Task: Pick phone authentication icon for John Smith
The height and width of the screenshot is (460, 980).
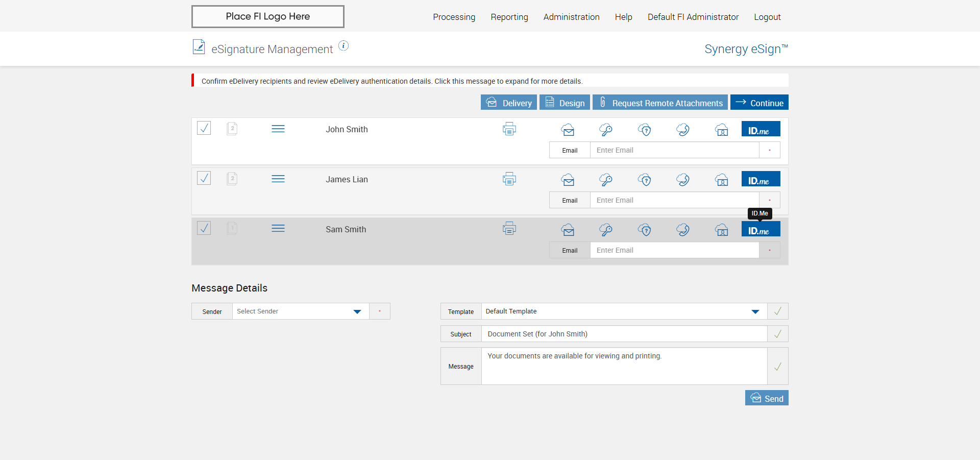Action: point(683,130)
